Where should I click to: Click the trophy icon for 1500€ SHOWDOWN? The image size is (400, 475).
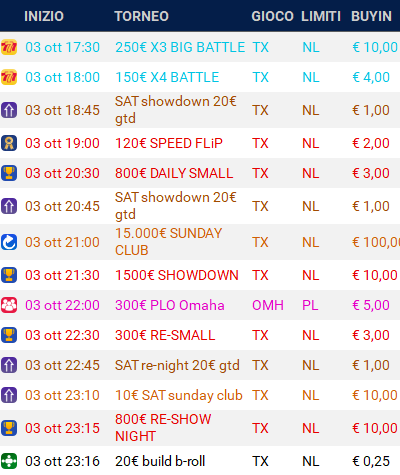pos(9,275)
